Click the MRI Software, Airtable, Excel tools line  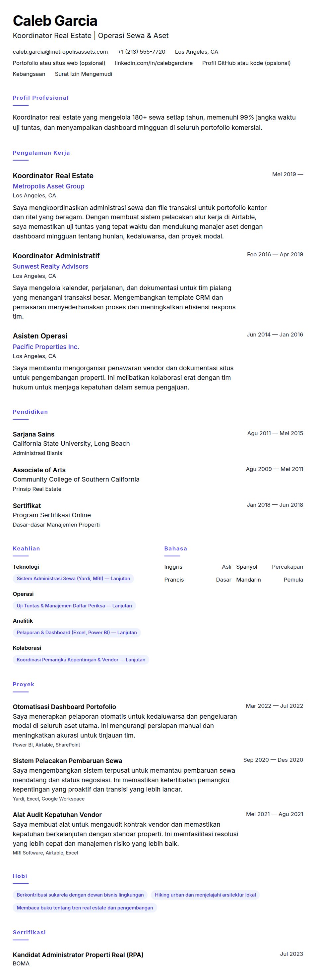click(45, 853)
